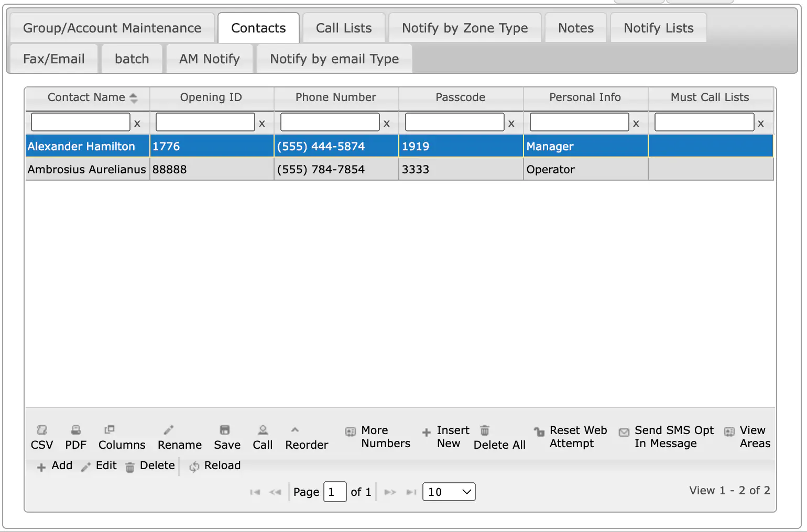Clear the Personal Info filter x
The width and height of the screenshot is (807, 532).
[636, 124]
